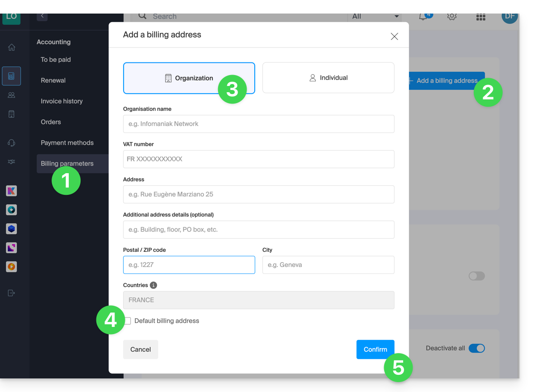This screenshot has height=392, width=533.
Task: Open the settings gear icon
Action: tap(452, 17)
